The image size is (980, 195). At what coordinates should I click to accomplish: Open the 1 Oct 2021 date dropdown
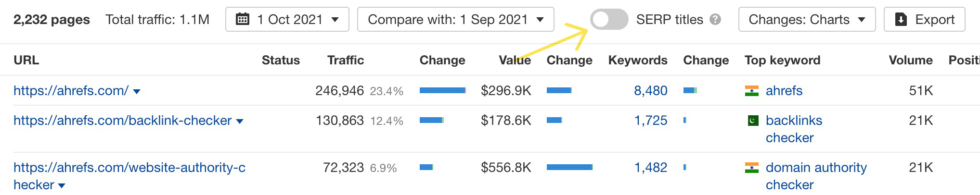(287, 20)
